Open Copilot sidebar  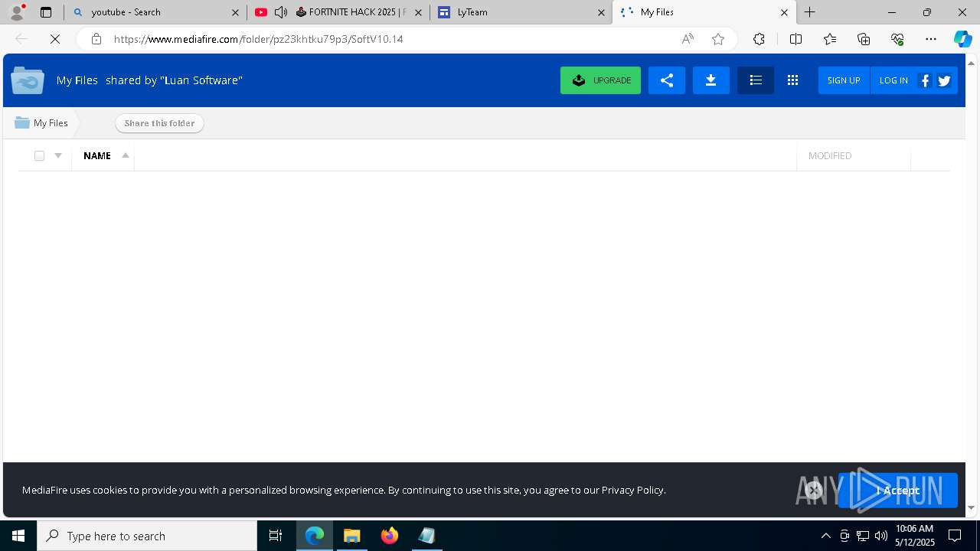point(962,39)
